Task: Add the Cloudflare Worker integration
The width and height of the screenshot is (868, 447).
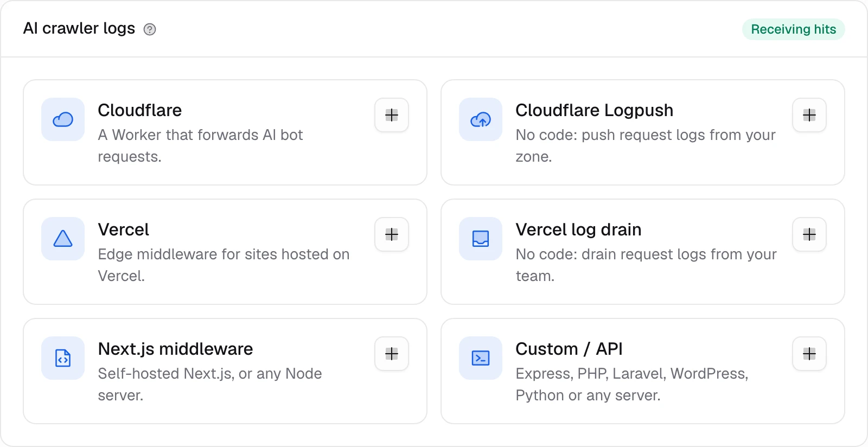Action: click(392, 115)
